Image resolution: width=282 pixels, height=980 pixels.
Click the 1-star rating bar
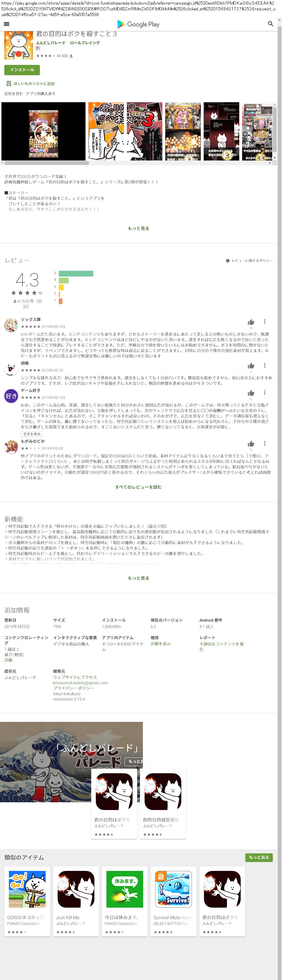(61, 301)
